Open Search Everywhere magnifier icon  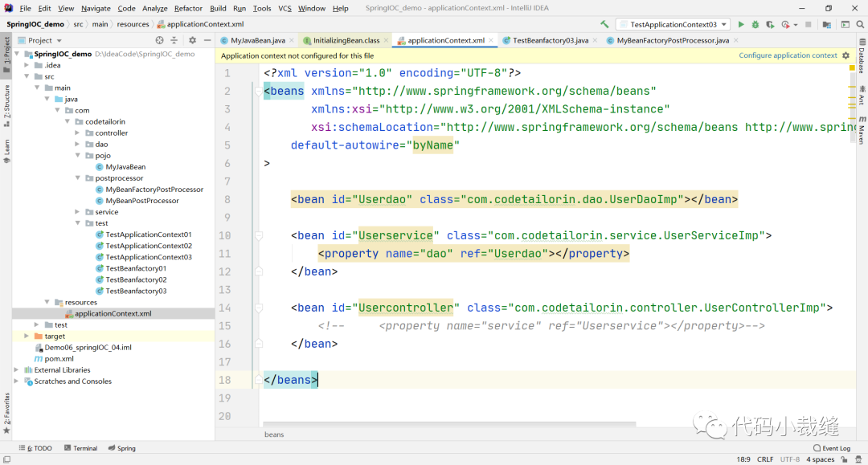(858, 25)
